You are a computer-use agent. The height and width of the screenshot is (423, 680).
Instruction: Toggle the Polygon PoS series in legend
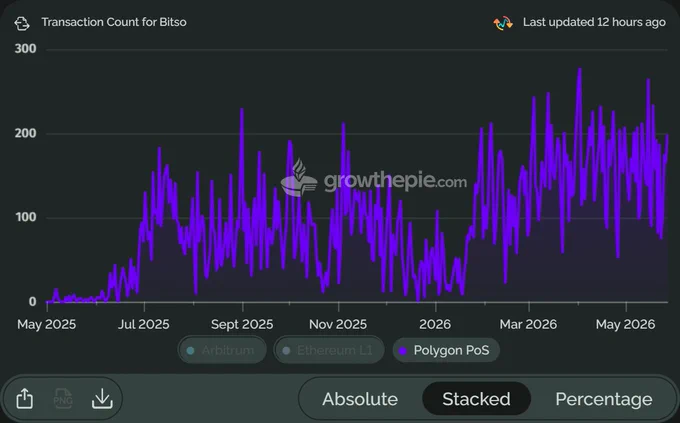(446, 350)
